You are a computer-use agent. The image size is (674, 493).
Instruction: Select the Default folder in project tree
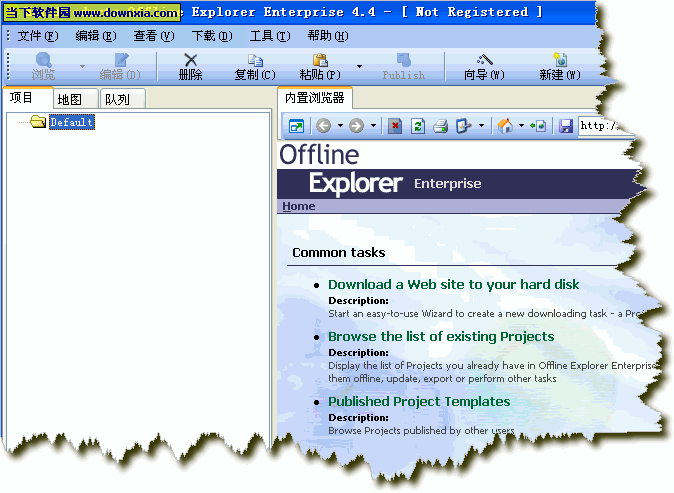point(71,122)
